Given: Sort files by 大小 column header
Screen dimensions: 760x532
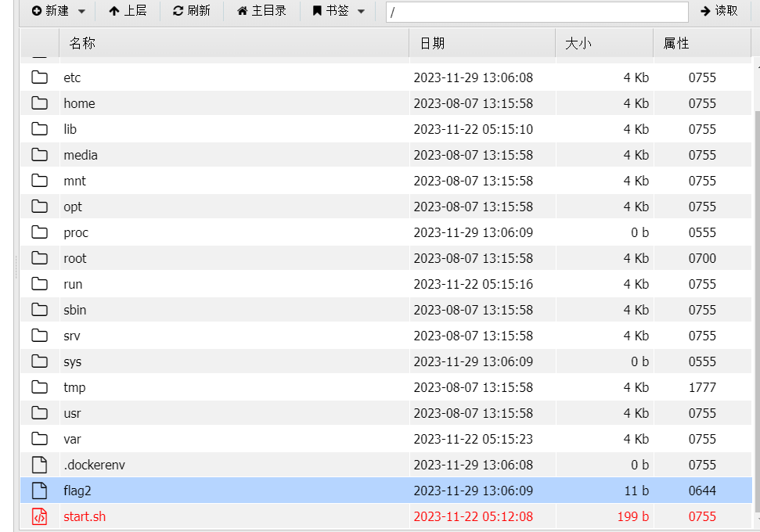Looking at the screenshot, I should pos(578,44).
